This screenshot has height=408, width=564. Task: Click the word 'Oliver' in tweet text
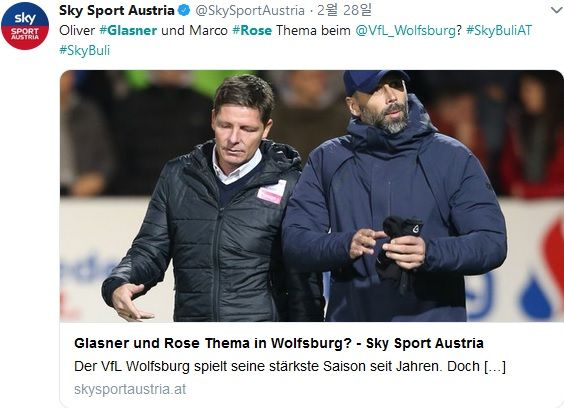click(x=77, y=30)
